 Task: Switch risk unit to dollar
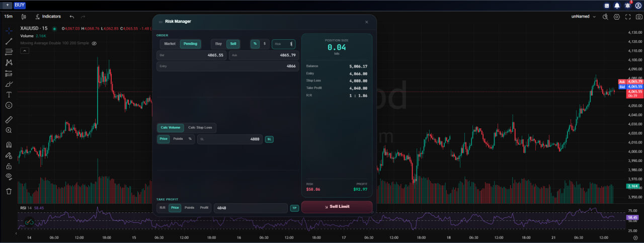[x=265, y=44]
